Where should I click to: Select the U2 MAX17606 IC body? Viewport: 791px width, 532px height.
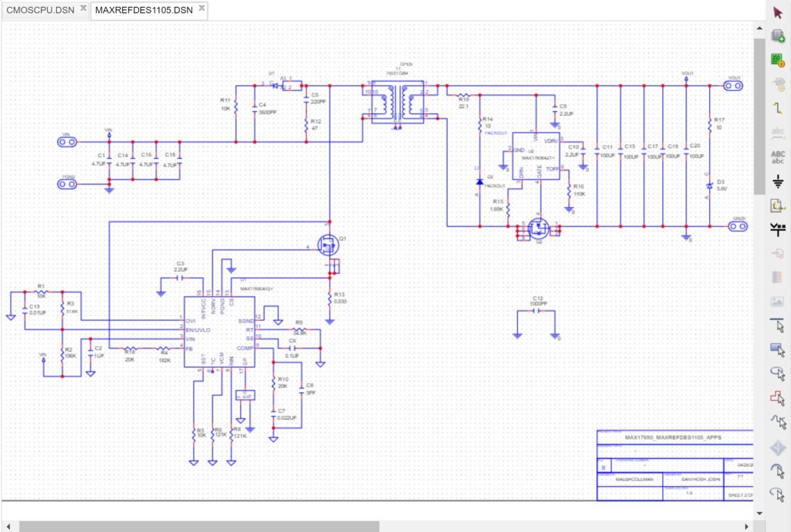[x=536, y=156]
